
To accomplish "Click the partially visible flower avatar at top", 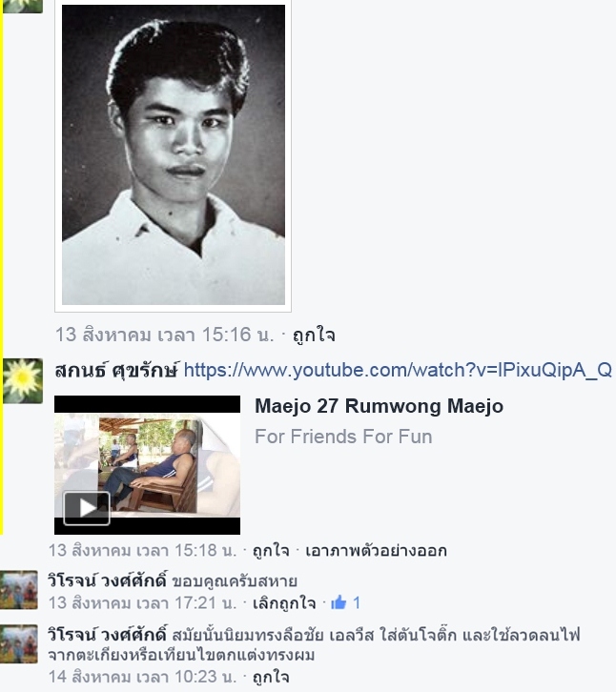I will click(x=23, y=6).
